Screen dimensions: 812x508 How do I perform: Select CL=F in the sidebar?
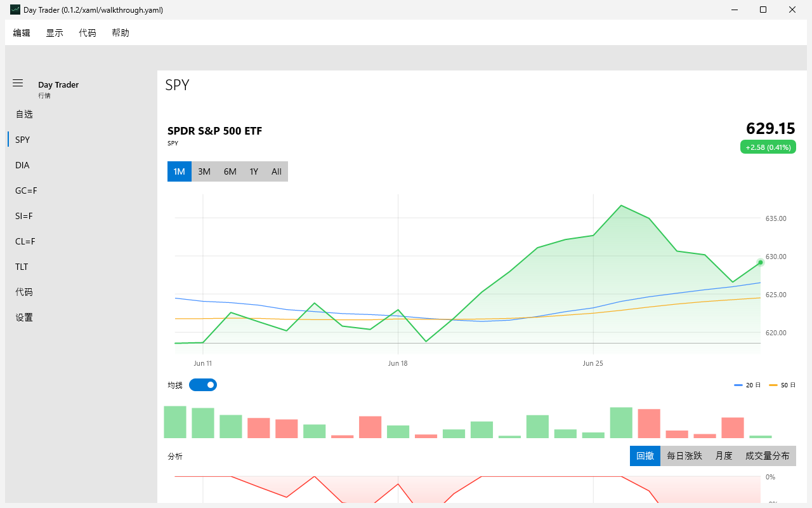pos(81,241)
